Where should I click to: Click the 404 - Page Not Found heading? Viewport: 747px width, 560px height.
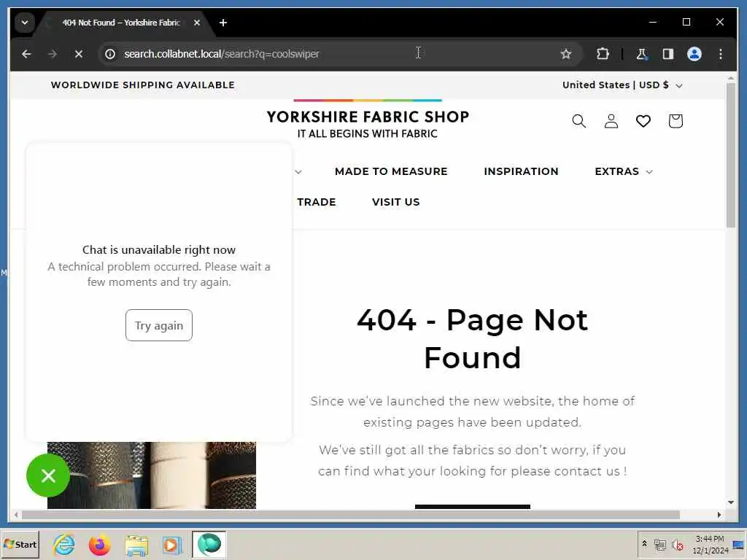tap(472, 338)
